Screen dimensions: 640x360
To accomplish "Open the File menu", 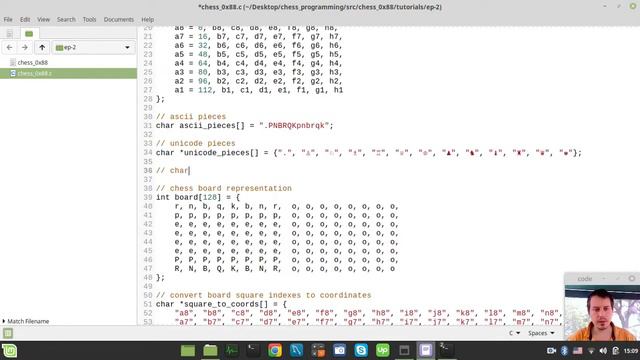I will pos(8,20).
